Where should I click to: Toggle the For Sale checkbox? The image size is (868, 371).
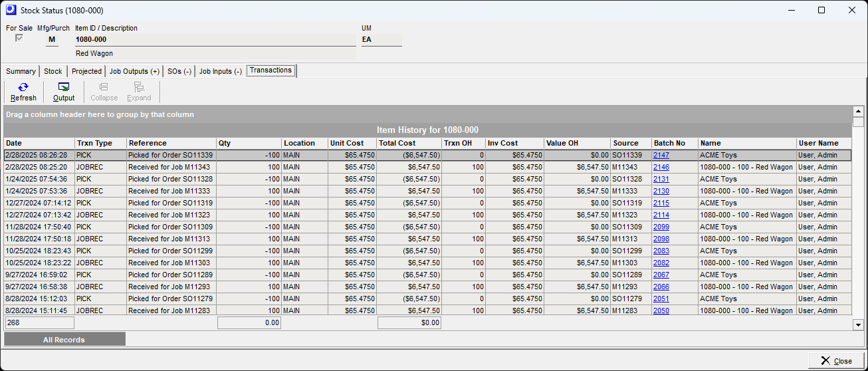(x=19, y=39)
